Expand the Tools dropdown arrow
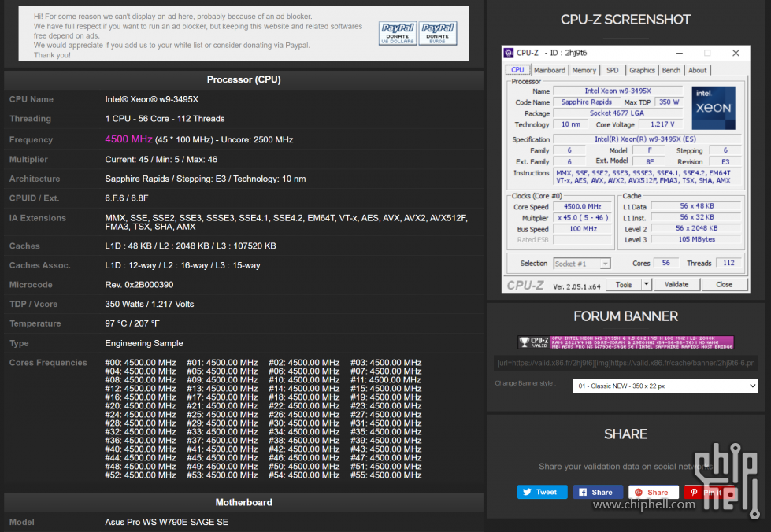This screenshot has height=532, width=771. pos(647,284)
